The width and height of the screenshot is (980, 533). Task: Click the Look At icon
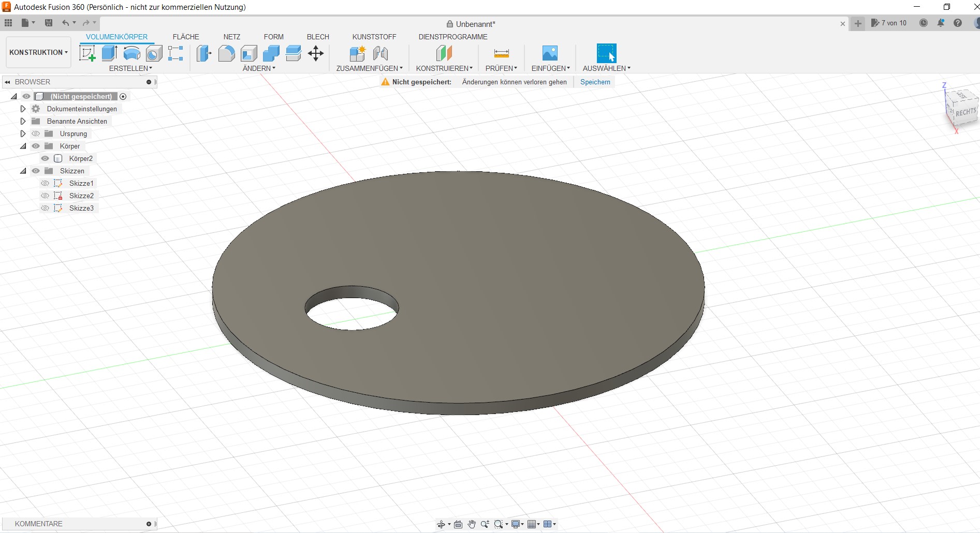[x=458, y=524]
